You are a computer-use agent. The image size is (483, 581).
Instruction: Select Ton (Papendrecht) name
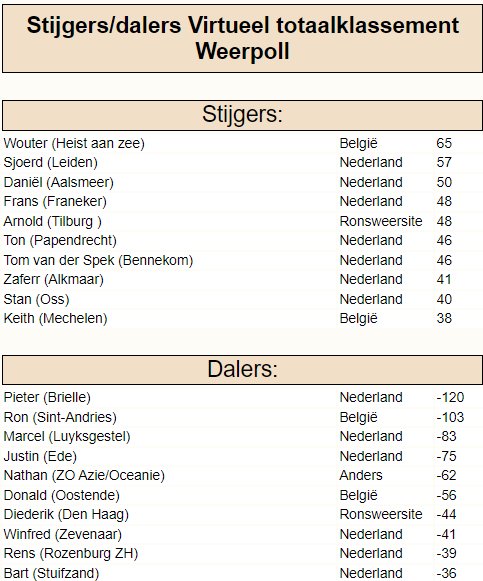point(60,241)
